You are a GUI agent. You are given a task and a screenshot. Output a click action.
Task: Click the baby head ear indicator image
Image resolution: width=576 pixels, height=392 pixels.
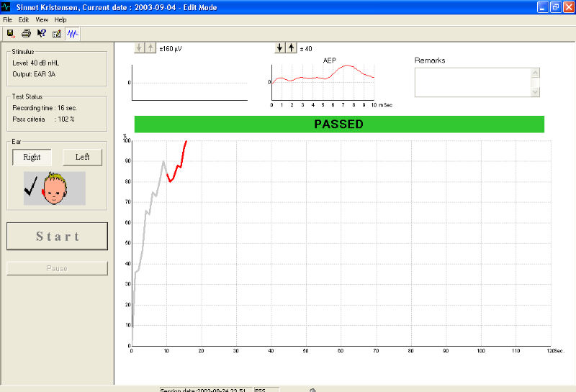[x=54, y=188]
